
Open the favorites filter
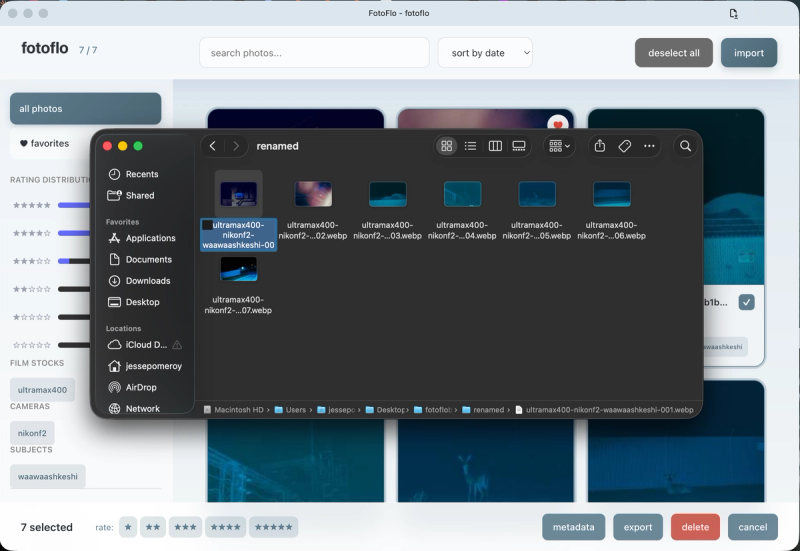(x=50, y=143)
